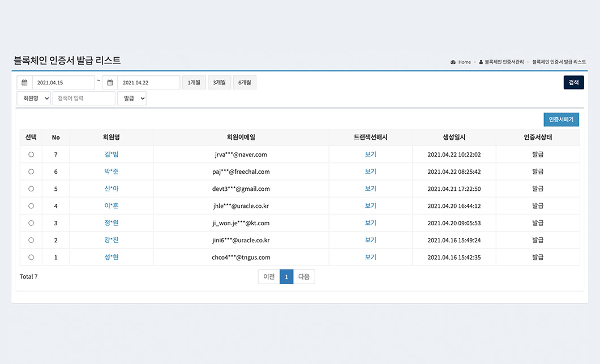Click email chco4***@tngus.com
Screen dimensions: 600x364
[x=241, y=258]
